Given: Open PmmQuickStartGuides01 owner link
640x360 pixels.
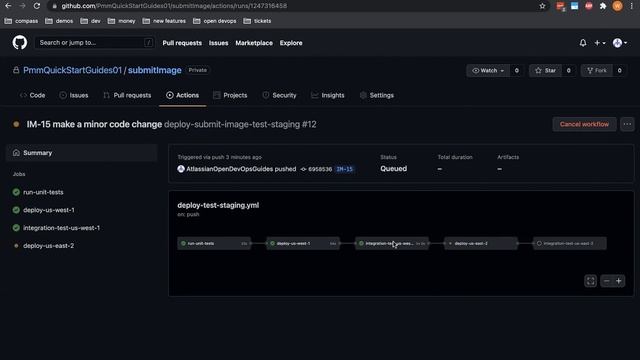Looking at the screenshot, I should (x=72, y=70).
